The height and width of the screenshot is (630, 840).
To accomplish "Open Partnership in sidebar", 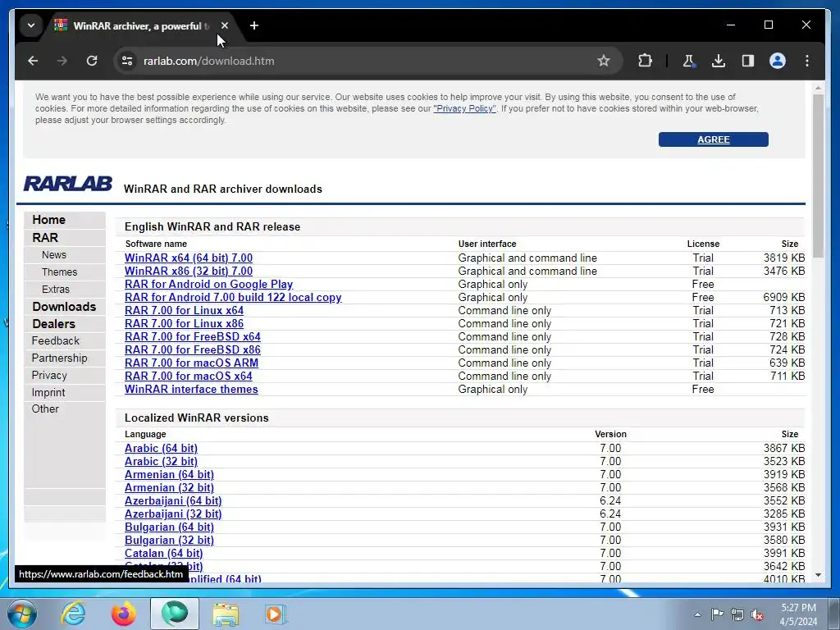I will click(x=59, y=358).
